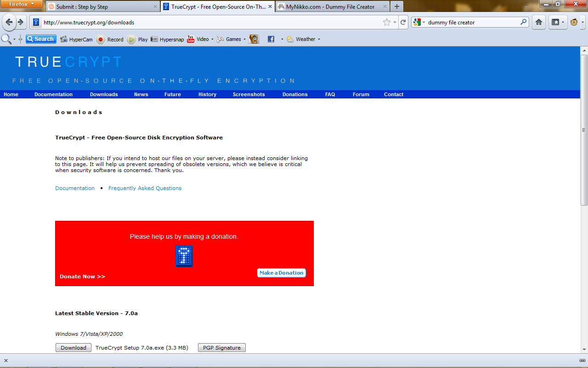Open the Donations navigation menu item

point(295,94)
